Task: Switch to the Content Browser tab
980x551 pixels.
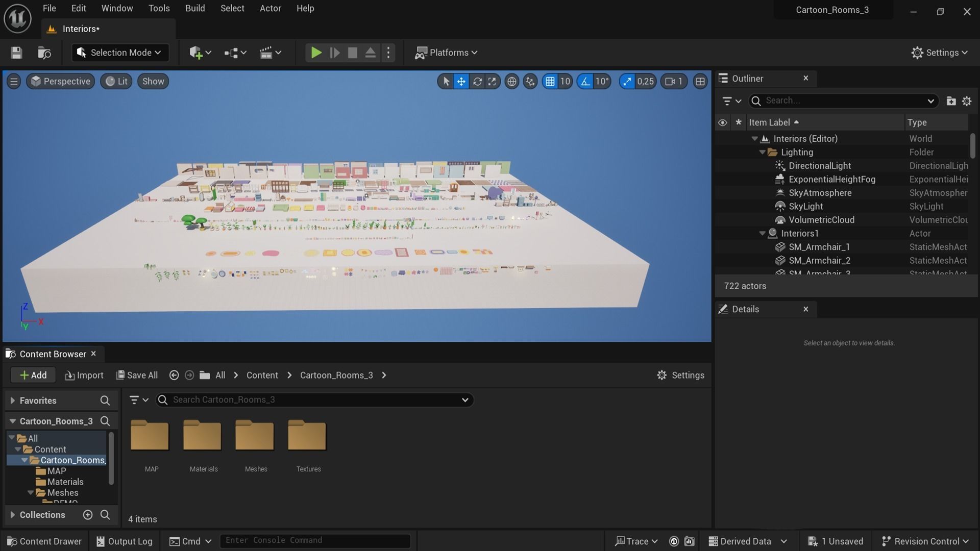Action: (x=53, y=354)
